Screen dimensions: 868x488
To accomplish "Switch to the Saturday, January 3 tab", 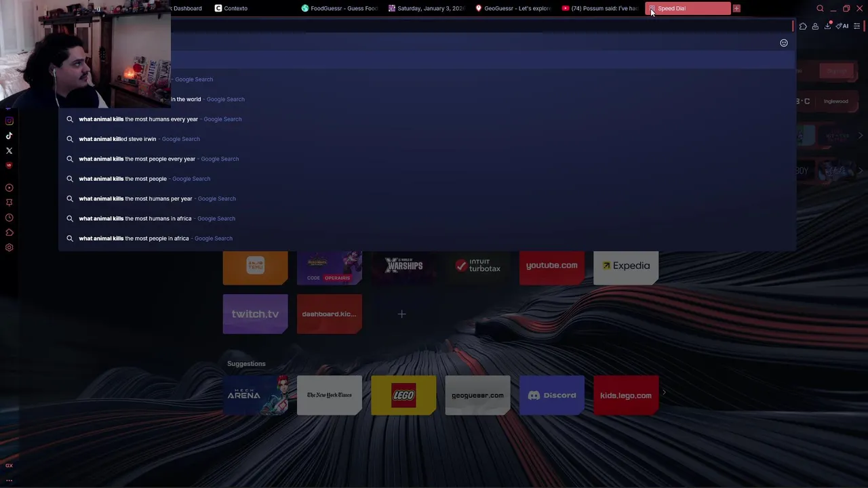I will [427, 8].
